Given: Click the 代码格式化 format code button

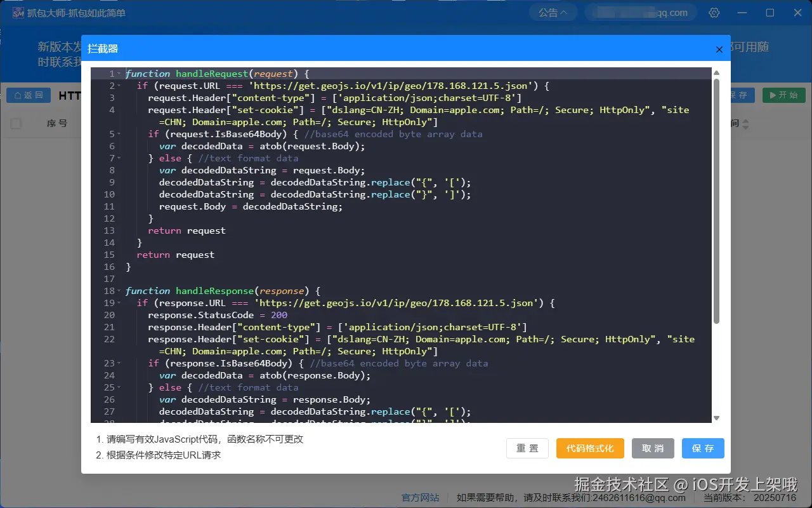Looking at the screenshot, I should pyautogui.click(x=590, y=448).
